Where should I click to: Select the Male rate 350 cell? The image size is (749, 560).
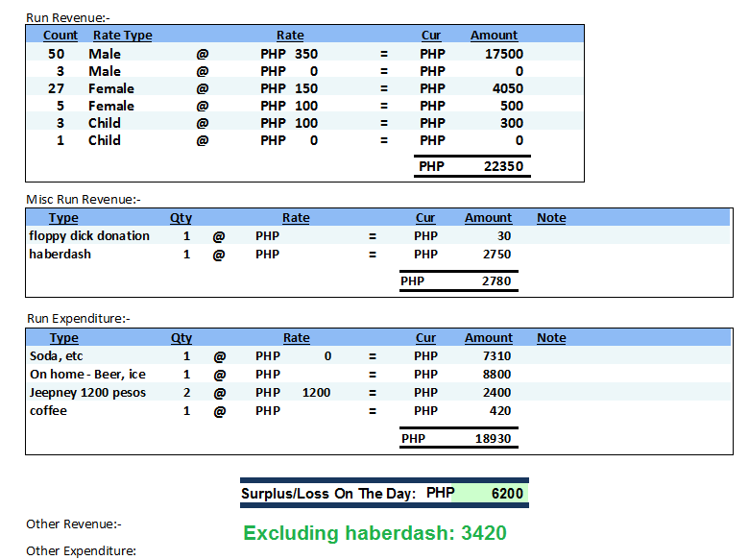(x=305, y=54)
